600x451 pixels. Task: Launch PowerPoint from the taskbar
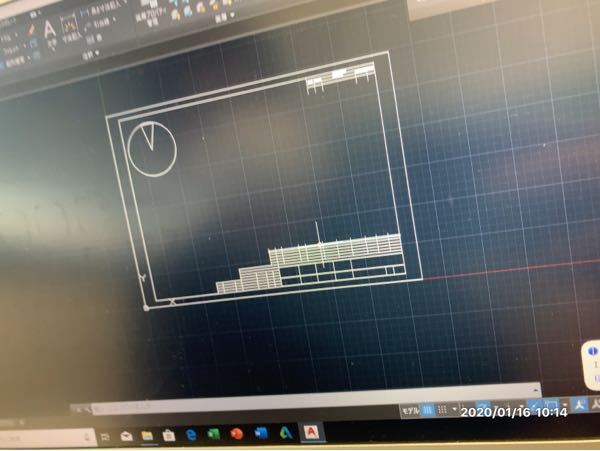pyautogui.click(x=237, y=434)
